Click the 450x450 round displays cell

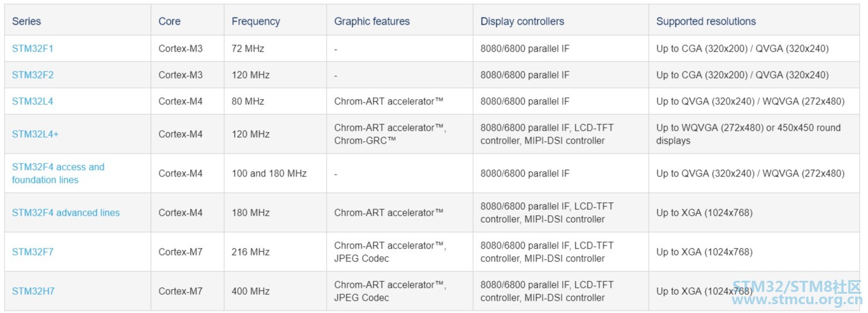coord(754,134)
